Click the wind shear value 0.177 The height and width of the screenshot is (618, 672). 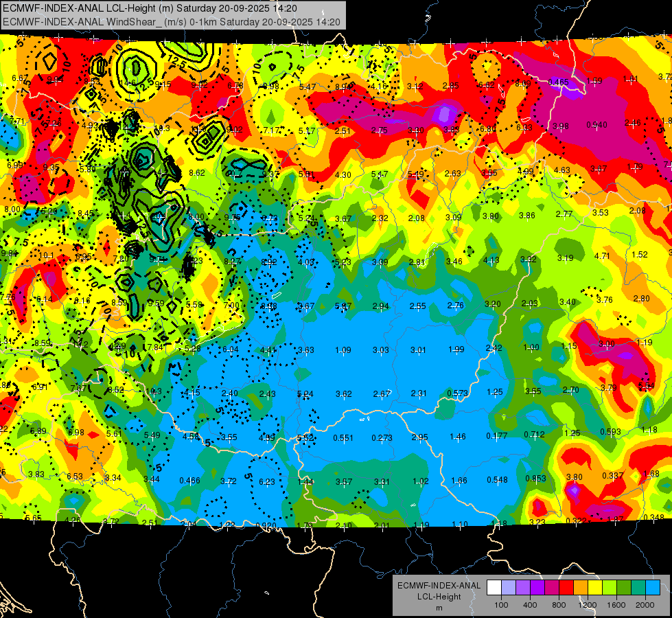497,436
